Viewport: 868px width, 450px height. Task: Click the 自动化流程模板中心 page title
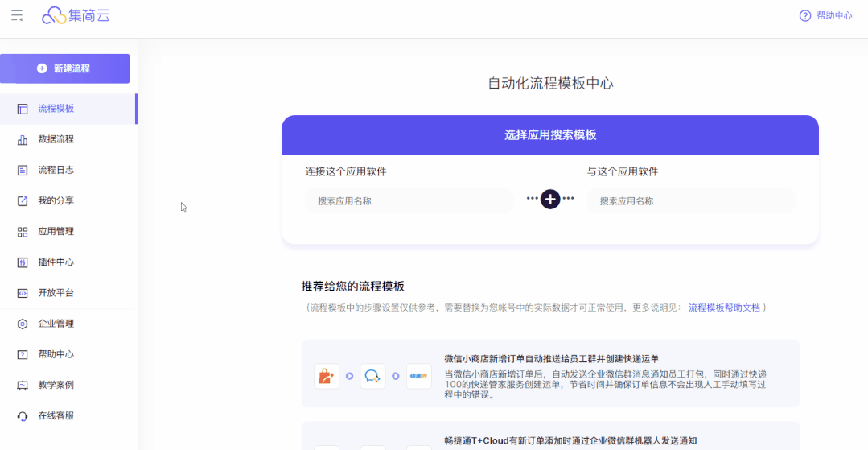click(x=550, y=84)
